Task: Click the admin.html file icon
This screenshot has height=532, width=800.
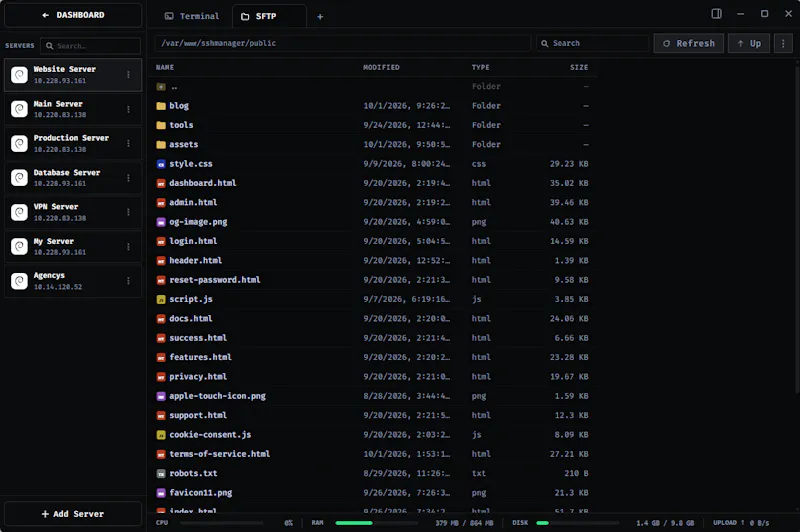Action: [x=161, y=202]
